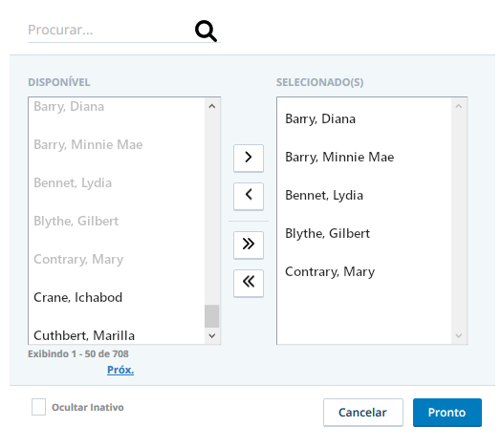Click the Disponível list scrollbar thumb
Viewport: 501px width, 448px height.
(x=212, y=316)
